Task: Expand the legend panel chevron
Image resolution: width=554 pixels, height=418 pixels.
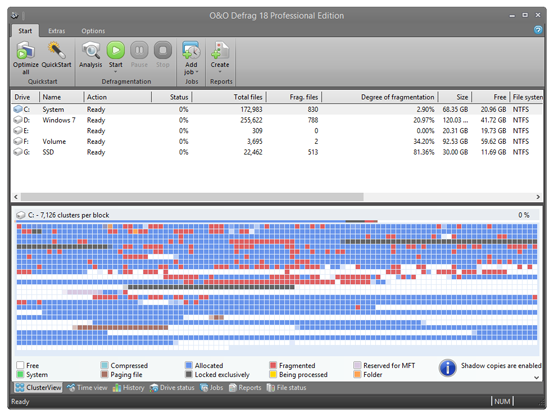Action: tap(536, 377)
